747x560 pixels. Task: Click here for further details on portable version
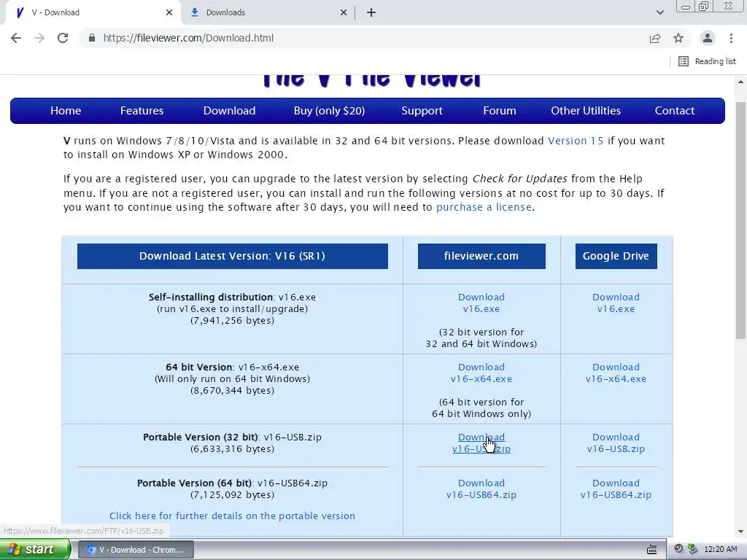[x=232, y=516]
